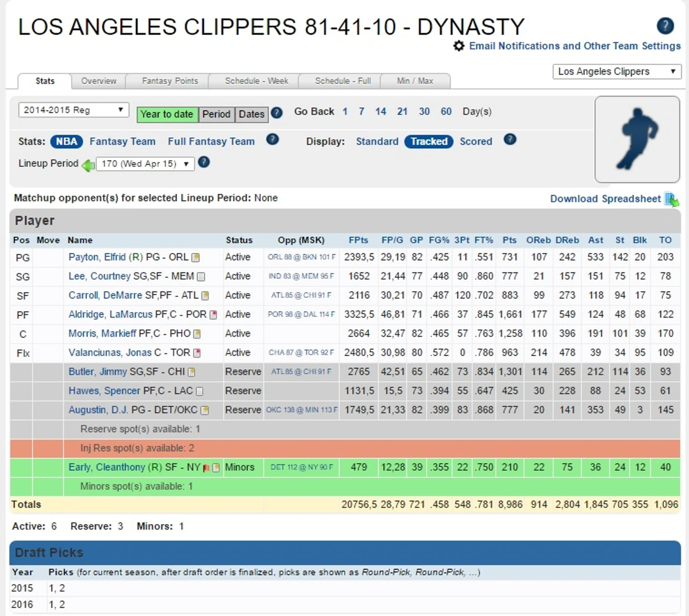This screenshot has width=689, height=616.
Task: Open DeMarre Carroll's player note icon
Action: click(x=205, y=296)
